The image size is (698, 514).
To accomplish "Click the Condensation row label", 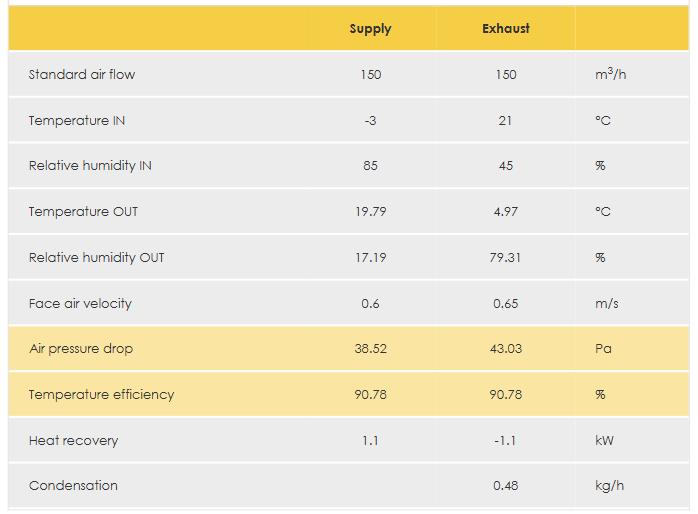I will tap(73, 486).
